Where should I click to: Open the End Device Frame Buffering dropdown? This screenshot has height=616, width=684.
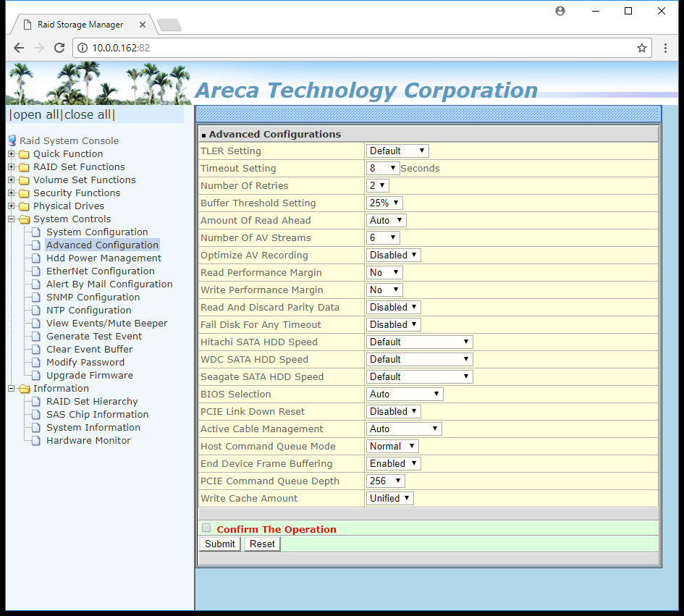click(x=394, y=464)
